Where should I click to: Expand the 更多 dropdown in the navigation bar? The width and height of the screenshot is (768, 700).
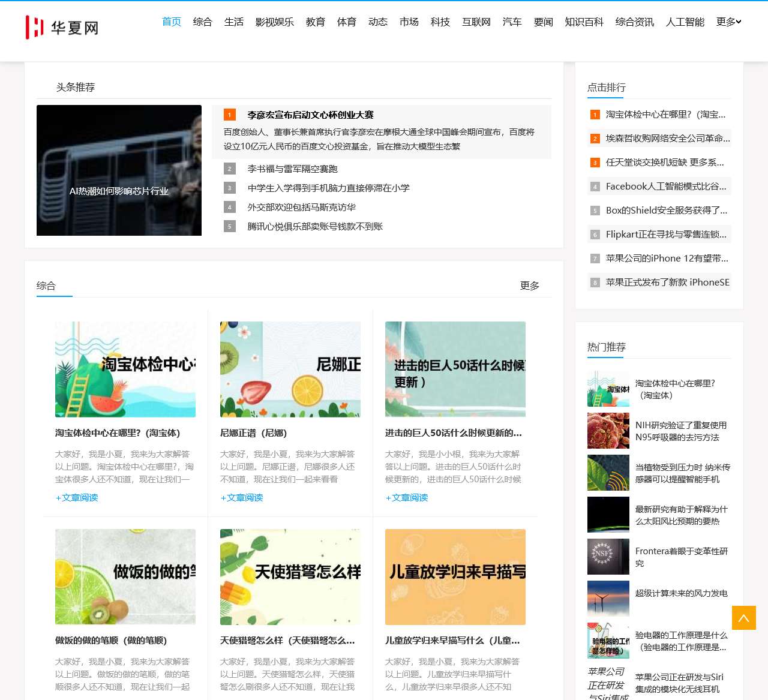point(727,22)
